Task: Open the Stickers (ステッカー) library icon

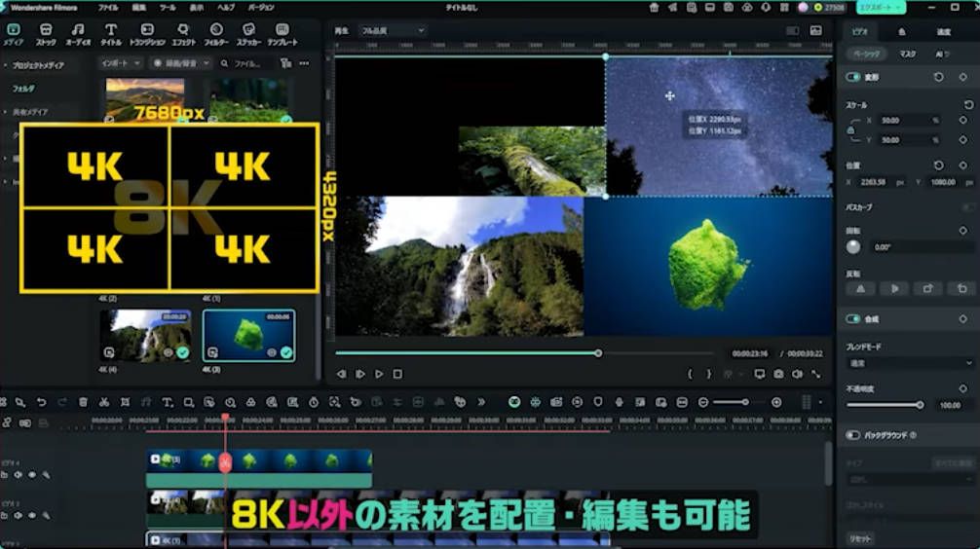Action: pos(247,34)
